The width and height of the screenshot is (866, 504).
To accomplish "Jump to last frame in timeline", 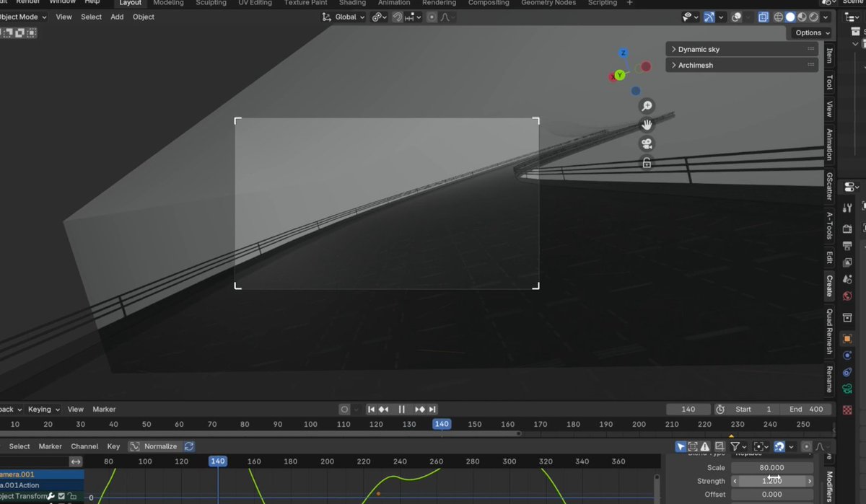I will pos(432,409).
